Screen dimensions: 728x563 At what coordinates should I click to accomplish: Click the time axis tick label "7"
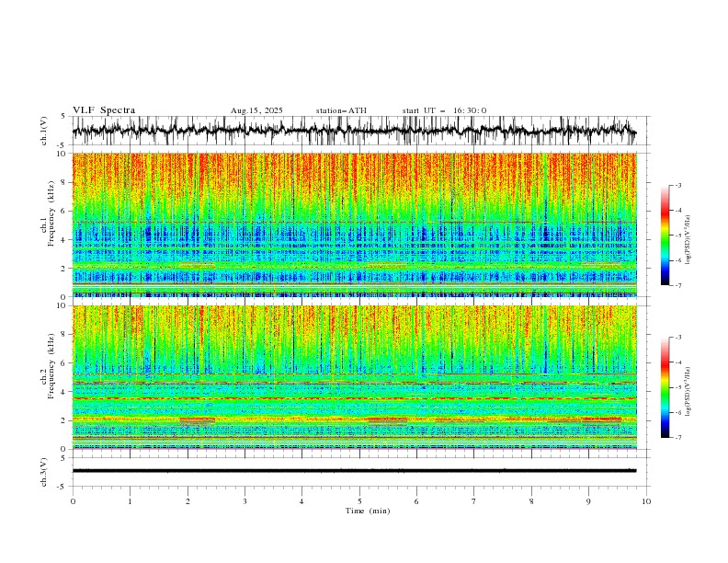[x=474, y=501]
